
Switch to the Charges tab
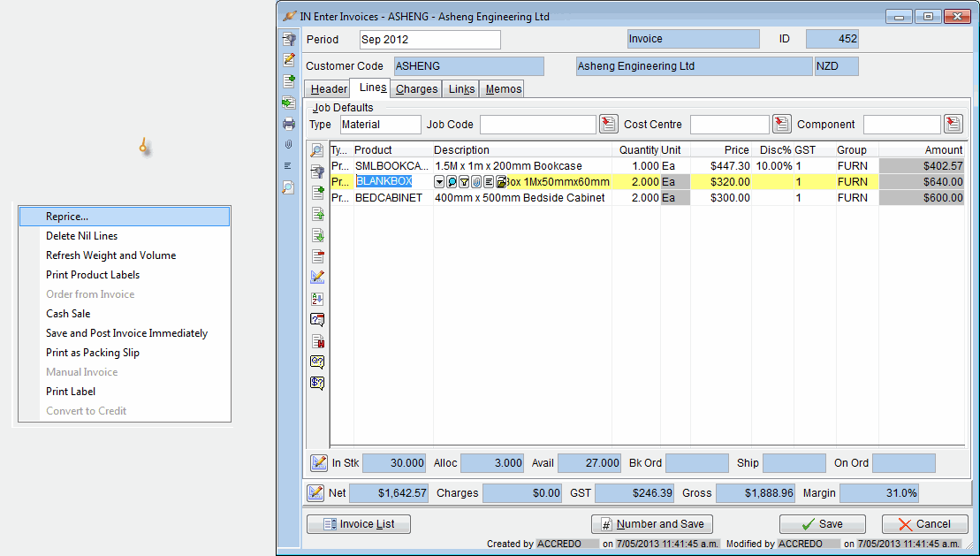(416, 89)
